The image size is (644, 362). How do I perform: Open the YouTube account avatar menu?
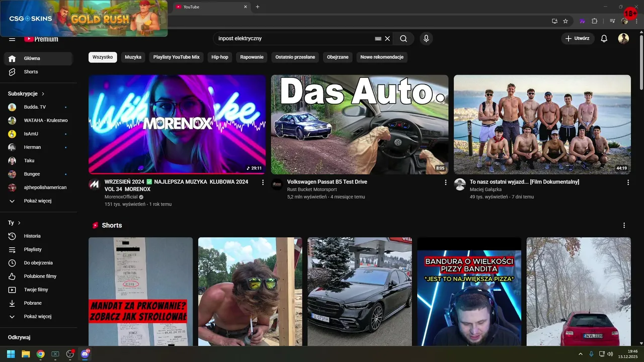[623, 38]
